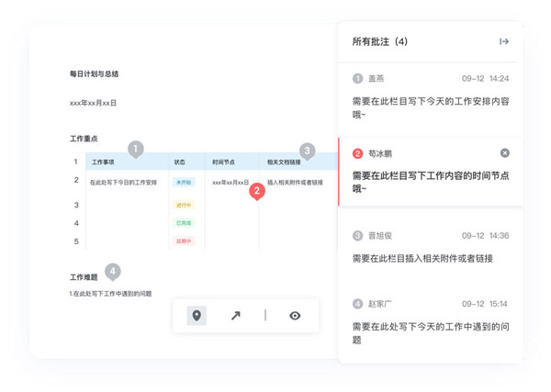551x392 pixels.
Task: Open comment 3 by 曾旭俊
Action: (x=430, y=248)
